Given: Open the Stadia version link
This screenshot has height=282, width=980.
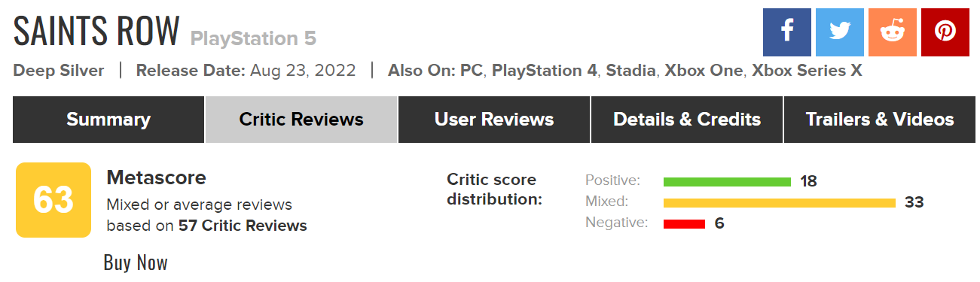Looking at the screenshot, I should [631, 71].
